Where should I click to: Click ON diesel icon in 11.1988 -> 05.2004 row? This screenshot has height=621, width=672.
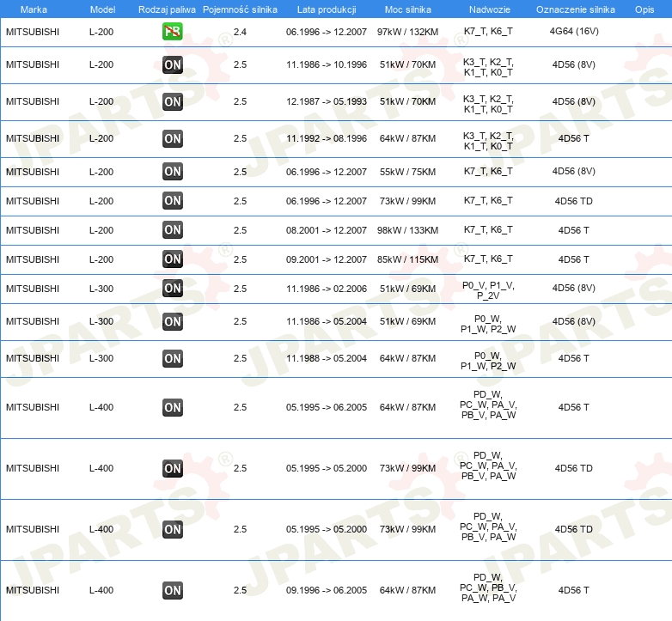(x=172, y=358)
